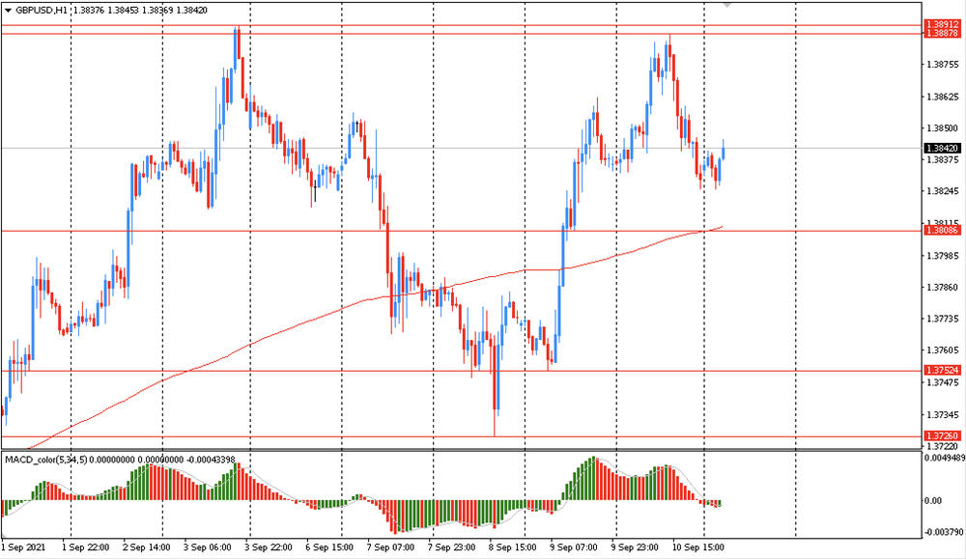Click the MACD_color(5,34,5) indicator label

(46, 460)
